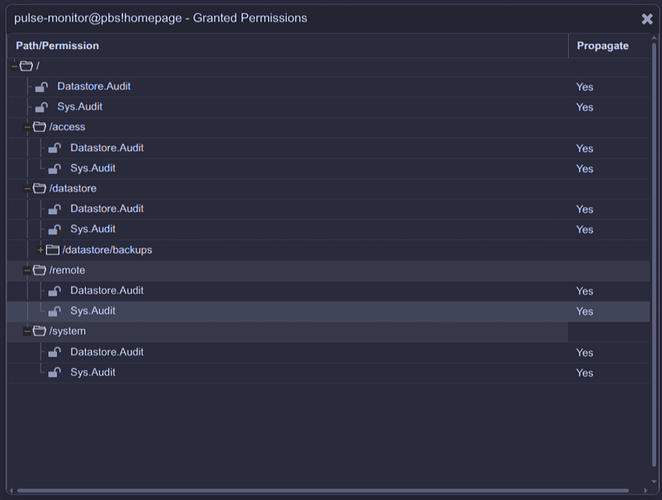Select the /access path label
This screenshot has width=662, height=500.
point(67,127)
